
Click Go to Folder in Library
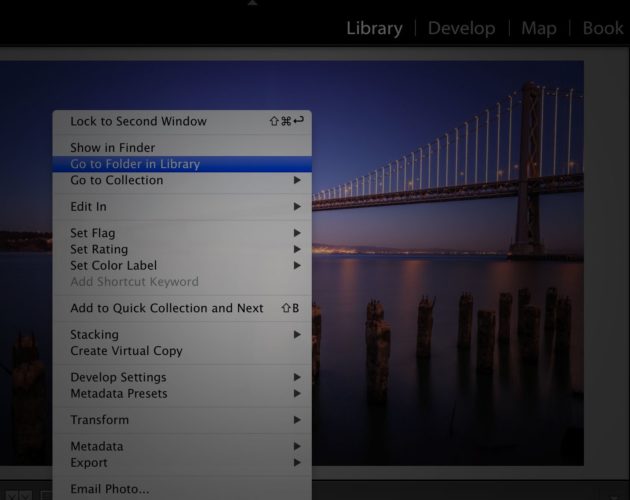[x=182, y=164]
